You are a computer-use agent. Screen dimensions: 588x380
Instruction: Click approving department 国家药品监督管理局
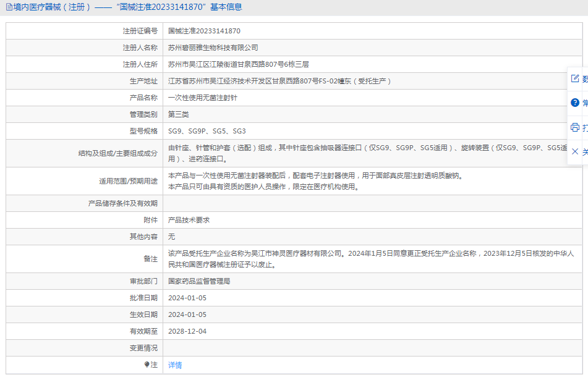click(199, 281)
